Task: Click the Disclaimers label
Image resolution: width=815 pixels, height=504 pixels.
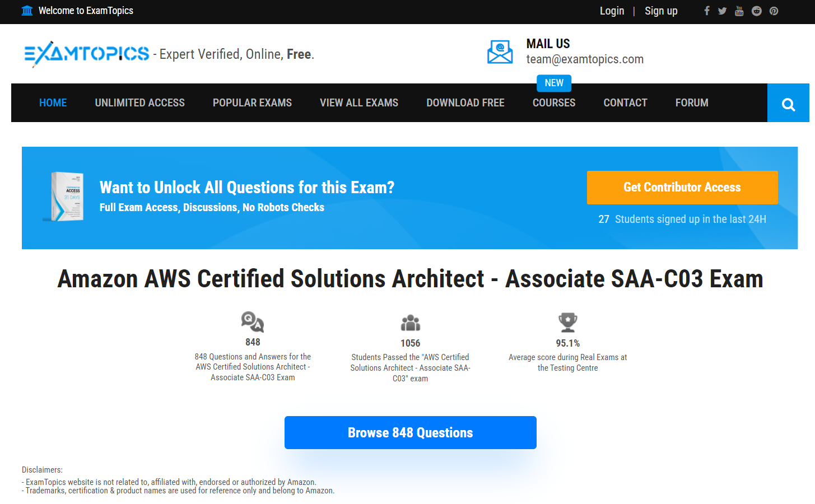Action: point(43,470)
